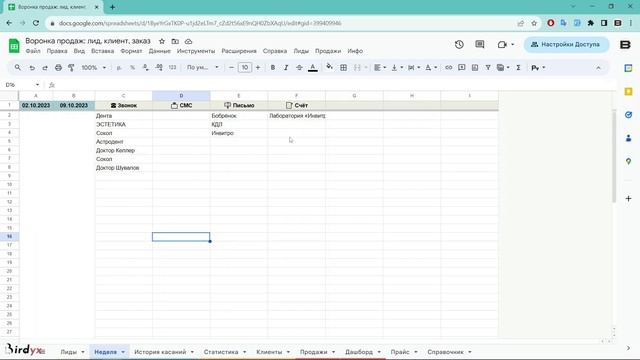Toggle bold formatting
The height and width of the screenshot is (360, 640).
pos(273,67)
